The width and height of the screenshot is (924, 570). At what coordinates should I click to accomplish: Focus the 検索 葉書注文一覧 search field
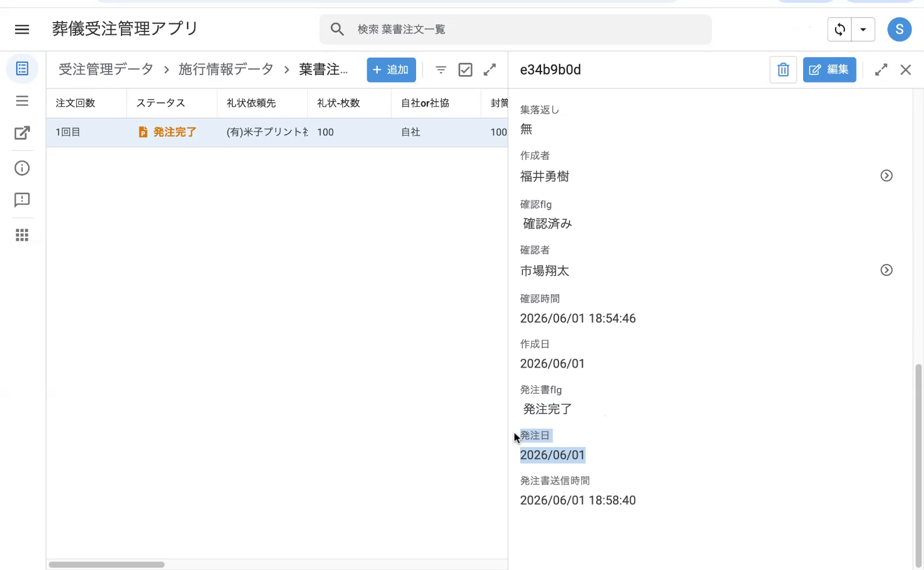[x=515, y=29]
